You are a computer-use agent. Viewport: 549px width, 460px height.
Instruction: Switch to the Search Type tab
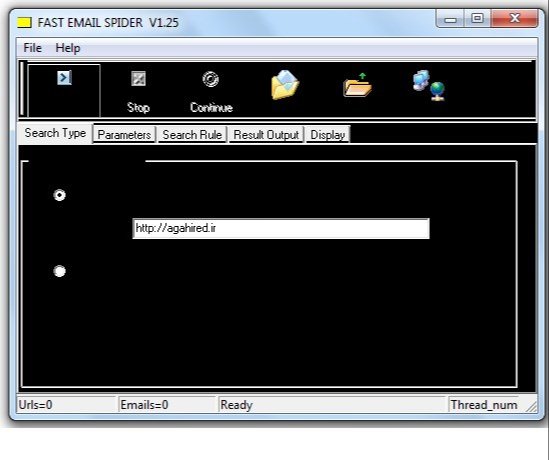coord(55,133)
